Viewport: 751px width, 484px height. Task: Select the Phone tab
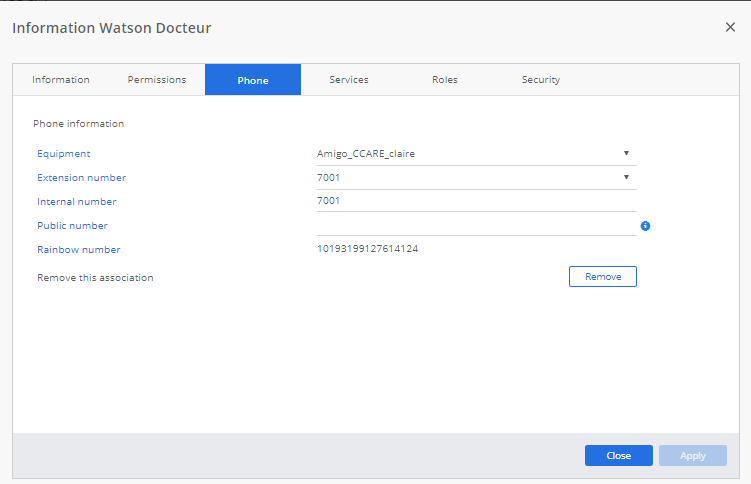pyautogui.click(x=253, y=80)
